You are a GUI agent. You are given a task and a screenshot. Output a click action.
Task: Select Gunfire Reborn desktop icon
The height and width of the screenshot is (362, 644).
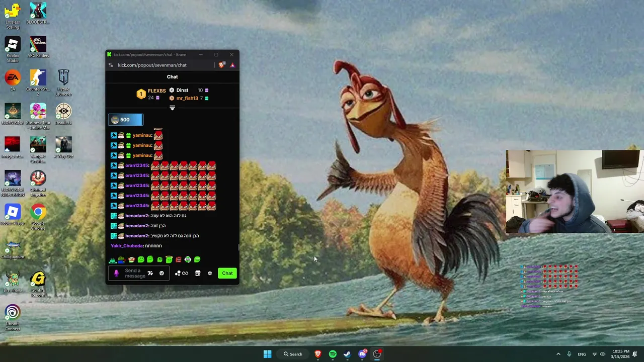[x=38, y=285]
